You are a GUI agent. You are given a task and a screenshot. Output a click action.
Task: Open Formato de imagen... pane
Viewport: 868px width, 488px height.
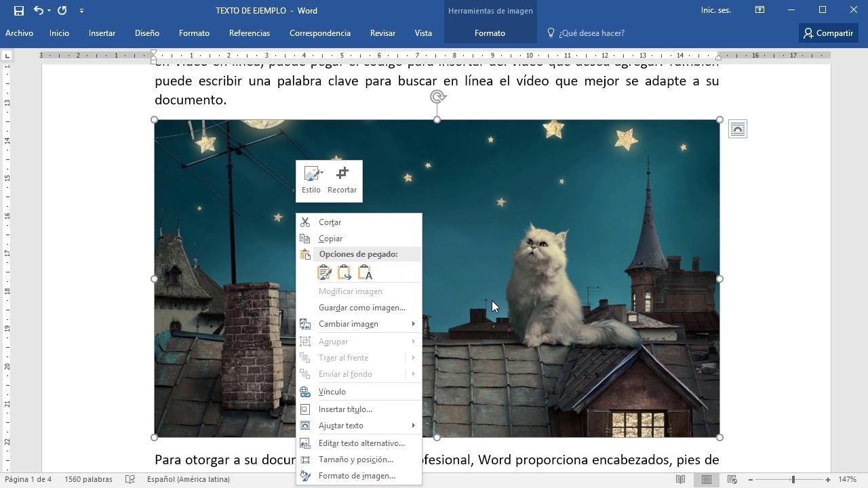coord(359,476)
